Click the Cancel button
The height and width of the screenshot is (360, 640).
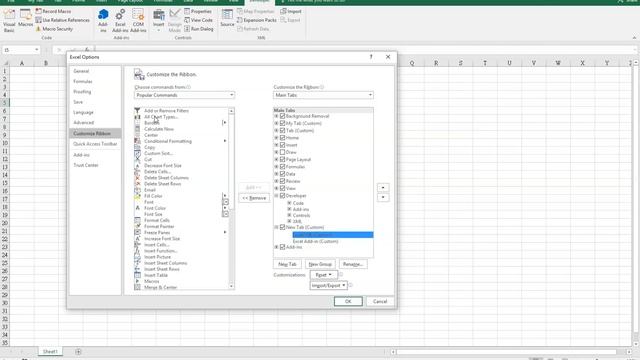(x=380, y=302)
